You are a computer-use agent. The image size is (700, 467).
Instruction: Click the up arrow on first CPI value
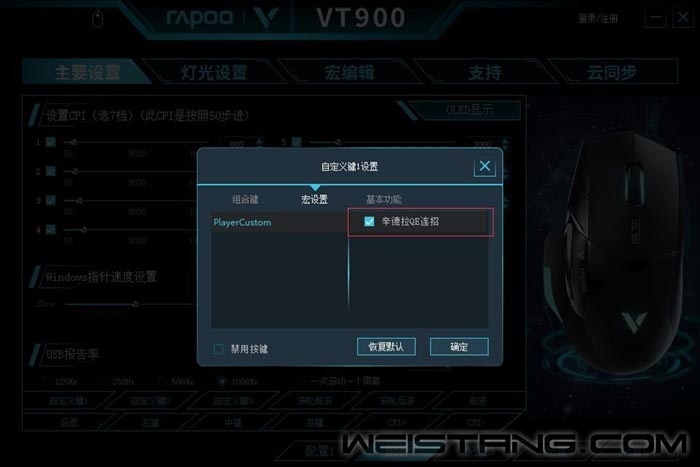259,141
